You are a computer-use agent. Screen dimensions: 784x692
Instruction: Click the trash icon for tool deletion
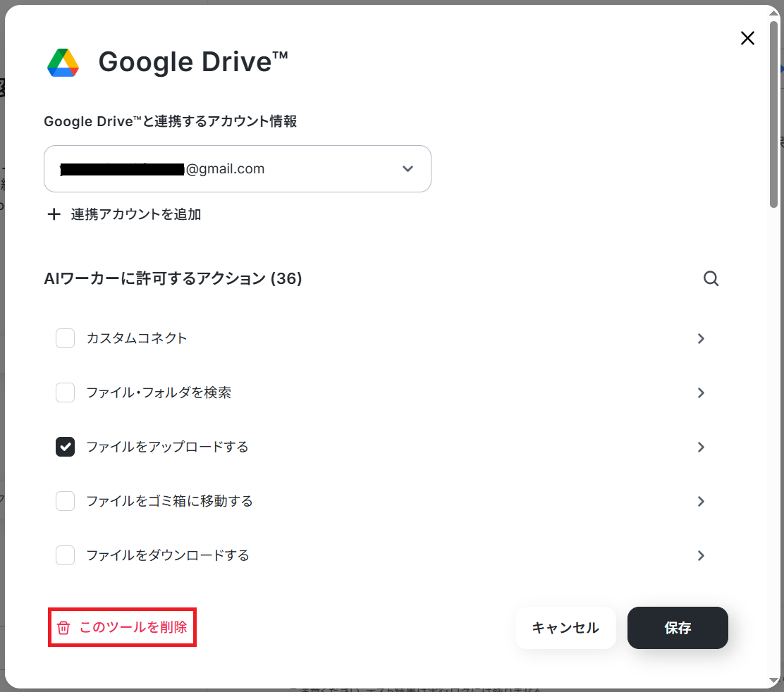pyautogui.click(x=63, y=628)
